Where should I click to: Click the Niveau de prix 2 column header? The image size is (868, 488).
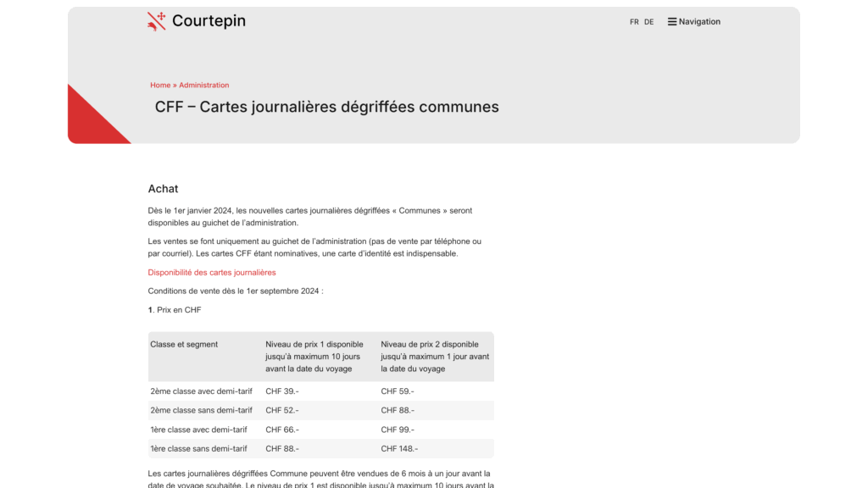[435, 357]
